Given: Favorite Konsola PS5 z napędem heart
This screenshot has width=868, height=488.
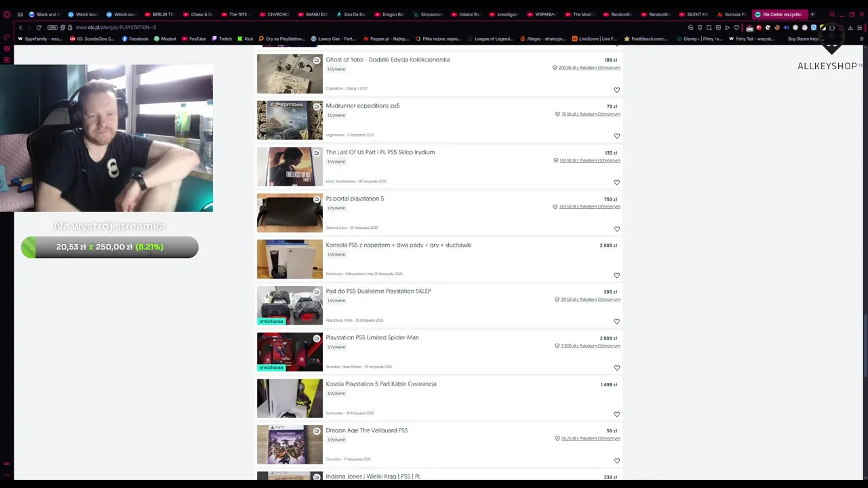Looking at the screenshot, I should 616,275.
